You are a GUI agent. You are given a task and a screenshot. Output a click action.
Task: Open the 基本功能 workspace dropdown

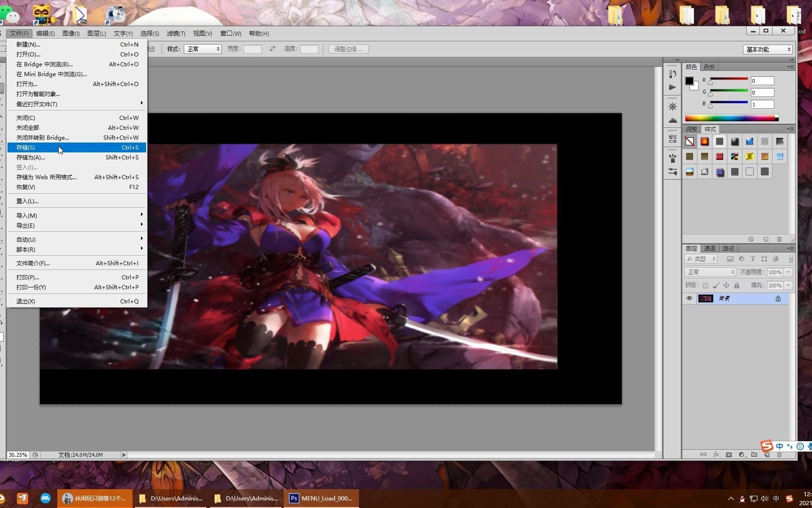pos(768,49)
